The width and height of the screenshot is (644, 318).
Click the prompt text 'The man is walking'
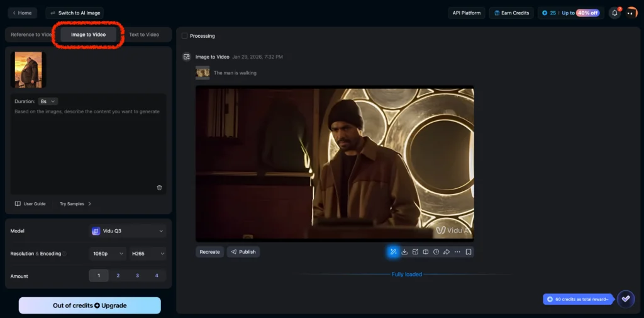[x=235, y=73]
